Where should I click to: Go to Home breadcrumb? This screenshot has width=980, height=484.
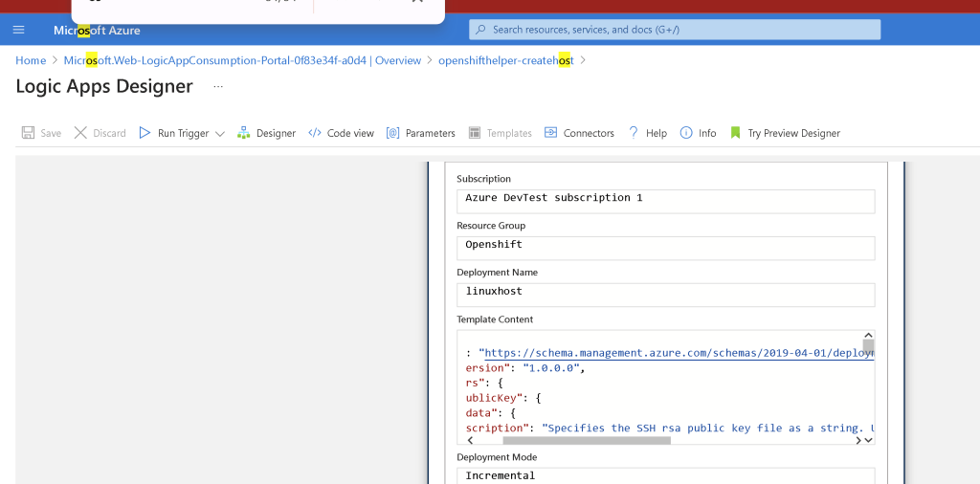31,60
